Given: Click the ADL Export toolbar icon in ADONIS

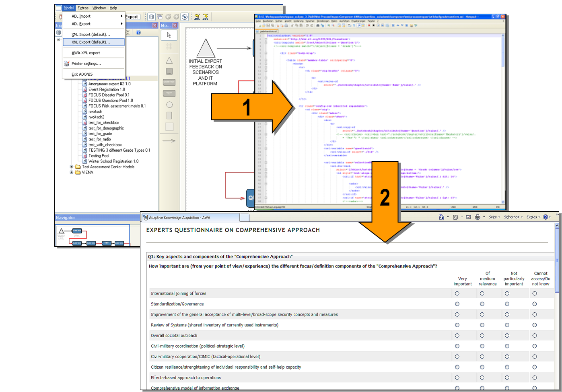Looking at the screenshot, I should click(x=206, y=17).
